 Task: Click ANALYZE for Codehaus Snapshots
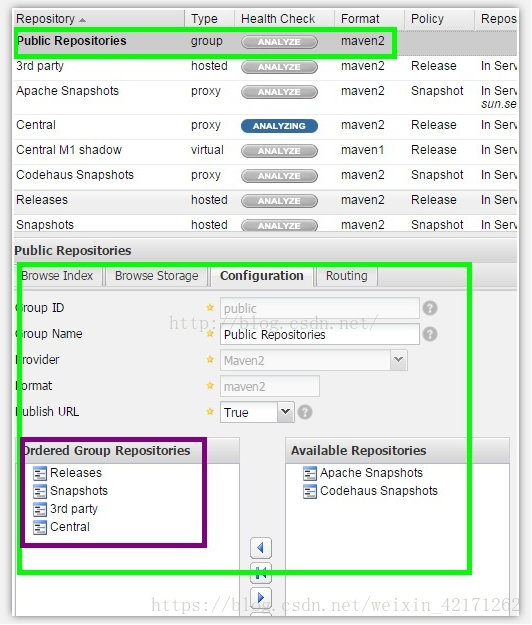(279, 176)
